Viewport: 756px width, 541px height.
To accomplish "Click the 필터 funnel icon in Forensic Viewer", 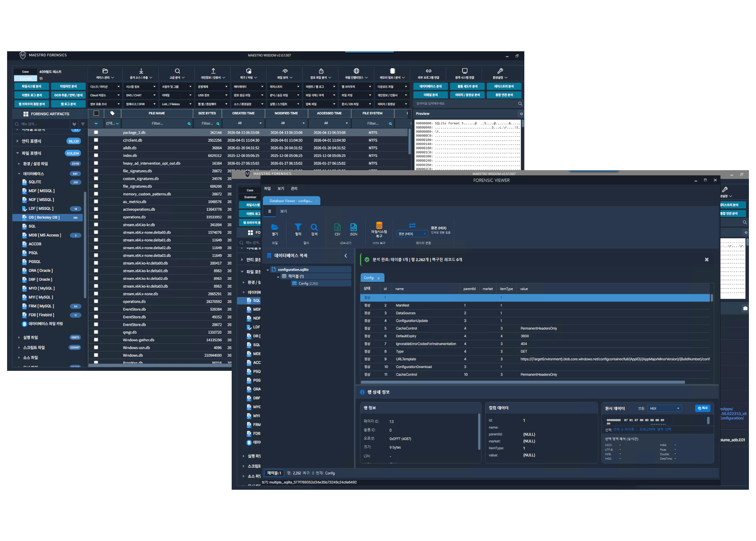I will (x=298, y=227).
